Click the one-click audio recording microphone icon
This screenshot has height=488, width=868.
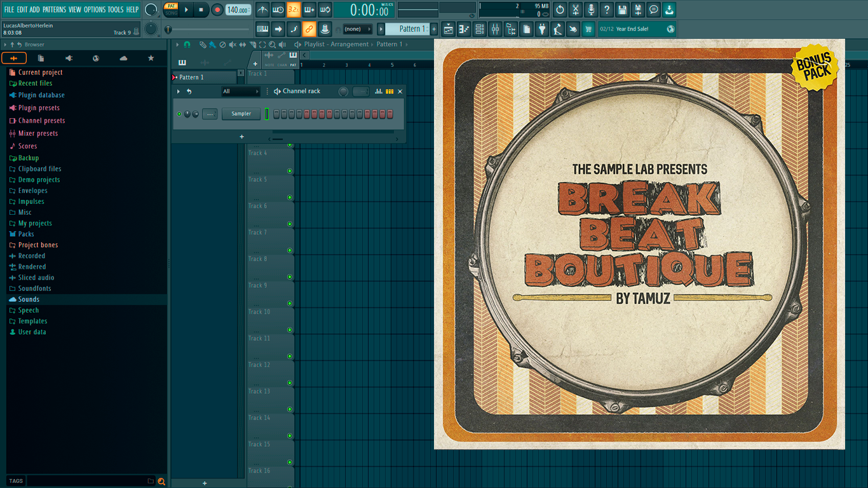(591, 10)
